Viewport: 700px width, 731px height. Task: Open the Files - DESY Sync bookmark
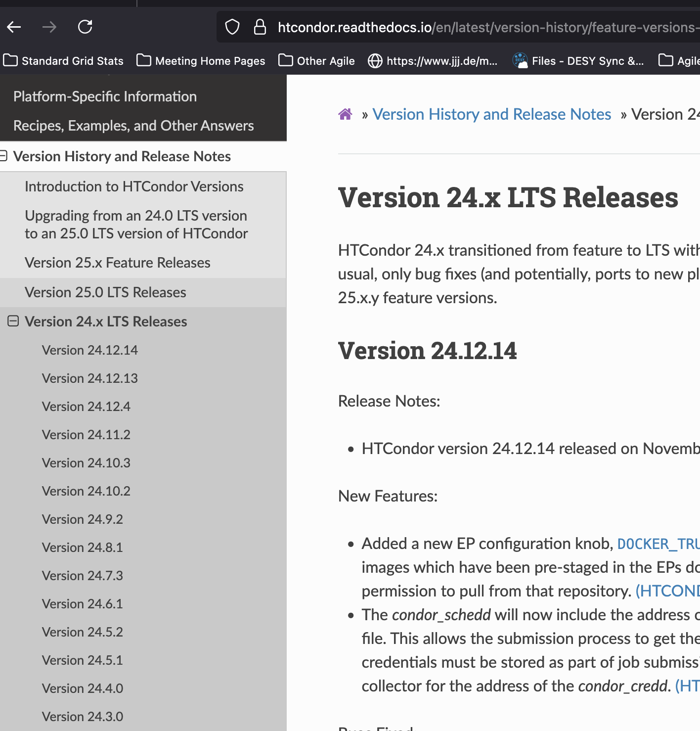[578, 61]
